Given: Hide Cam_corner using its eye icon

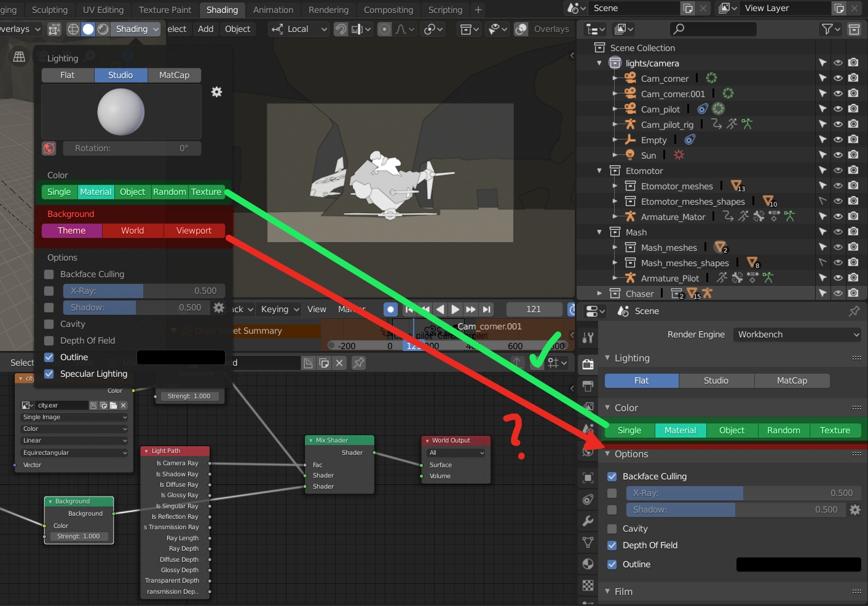Looking at the screenshot, I should tap(838, 78).
